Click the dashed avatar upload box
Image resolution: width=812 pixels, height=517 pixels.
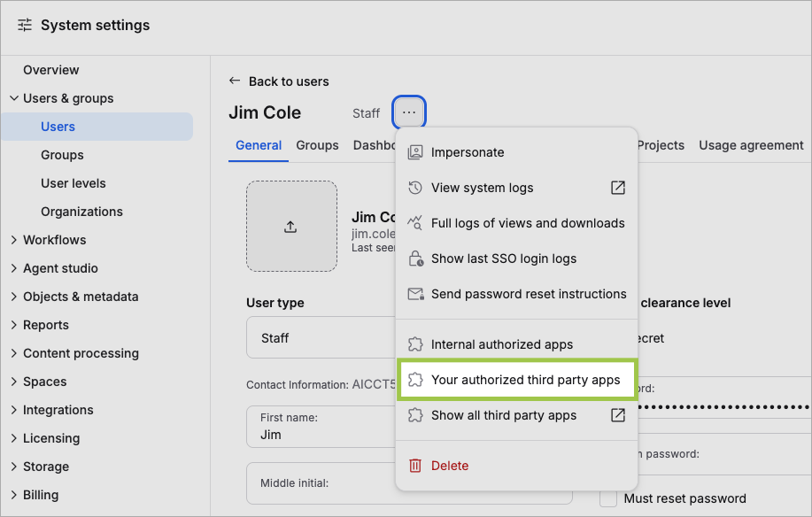coord(291,226)
